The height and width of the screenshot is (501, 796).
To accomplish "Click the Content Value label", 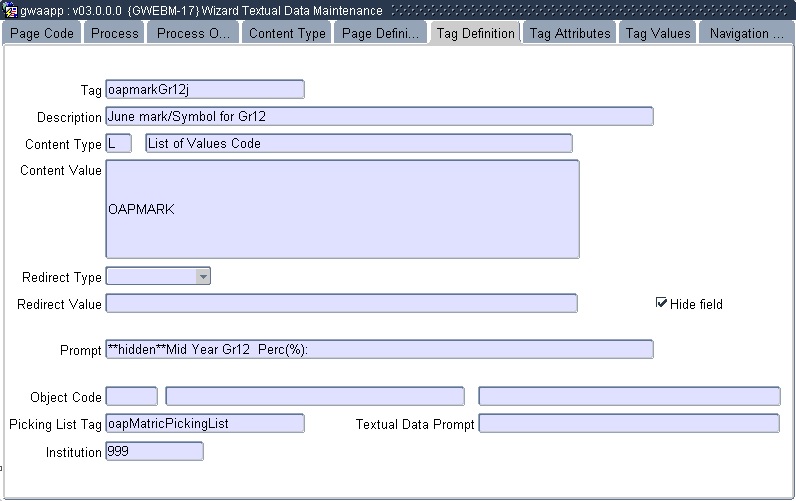I will [x=61, y=171].
